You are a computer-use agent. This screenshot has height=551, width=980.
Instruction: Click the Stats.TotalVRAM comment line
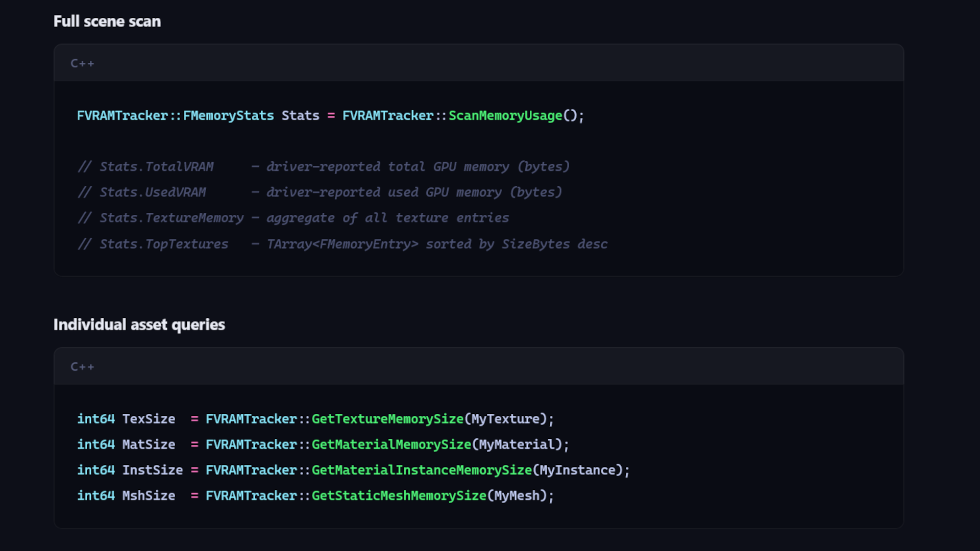pos(324,167)
